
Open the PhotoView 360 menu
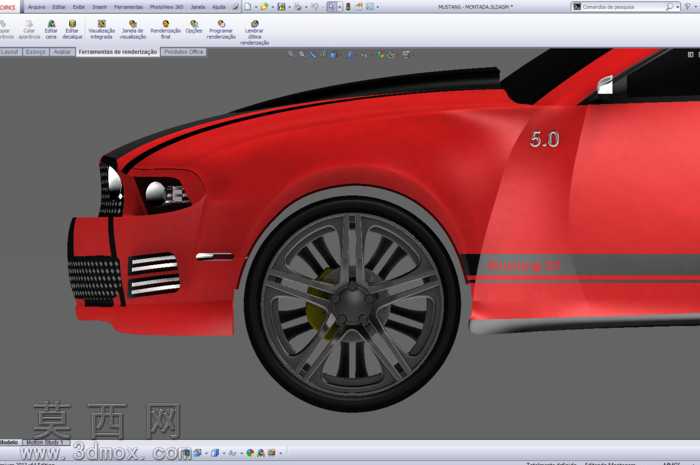pos(167,7)
